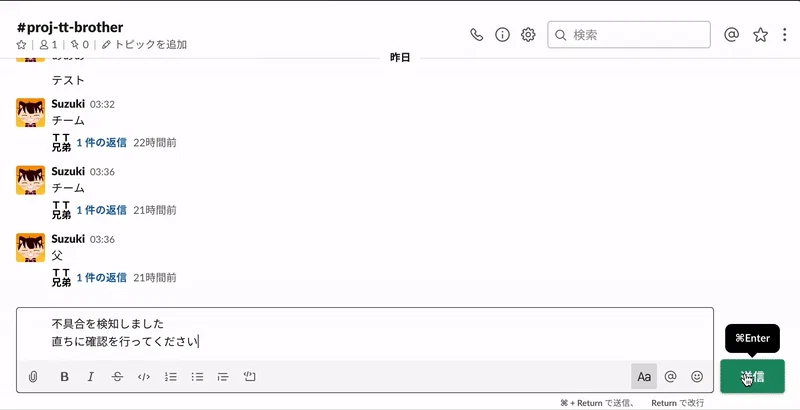
Task: Insert a numbered list
Action: (170, 377)
